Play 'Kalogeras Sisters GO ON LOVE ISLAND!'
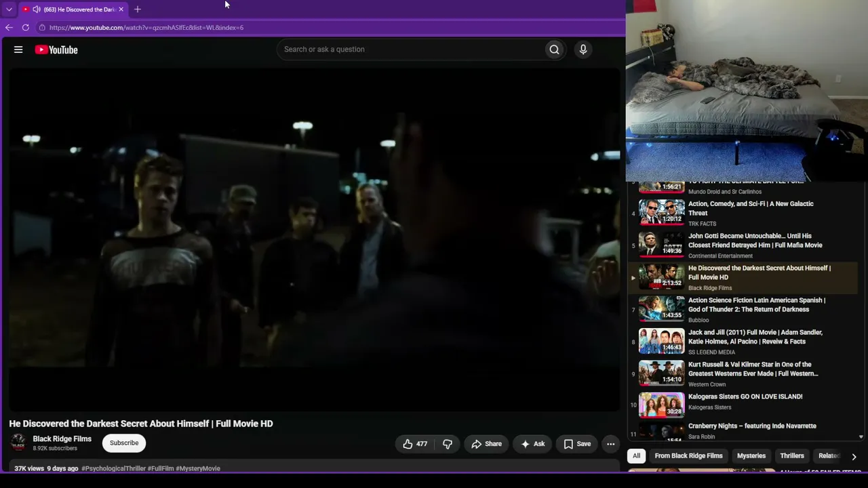Screen dimensions: 868x488 click(x=745, y=396)
